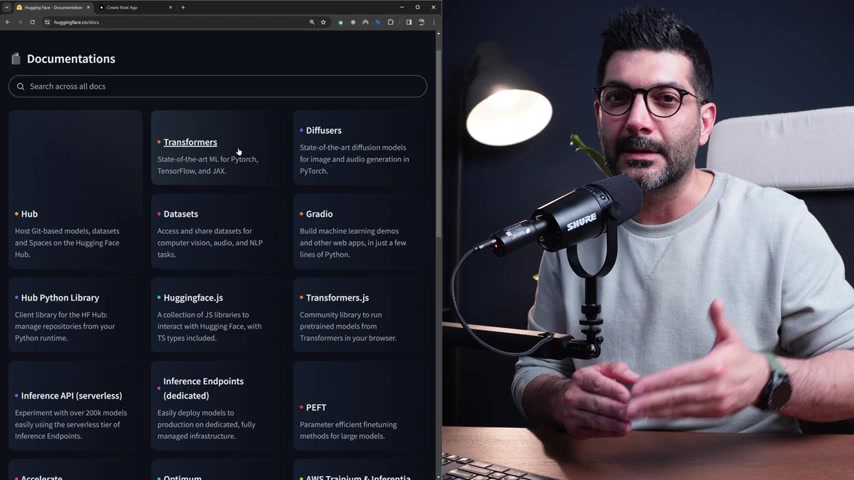Open the Chrome three-dot menu
The image size is (854, 480).
[434, 22]
